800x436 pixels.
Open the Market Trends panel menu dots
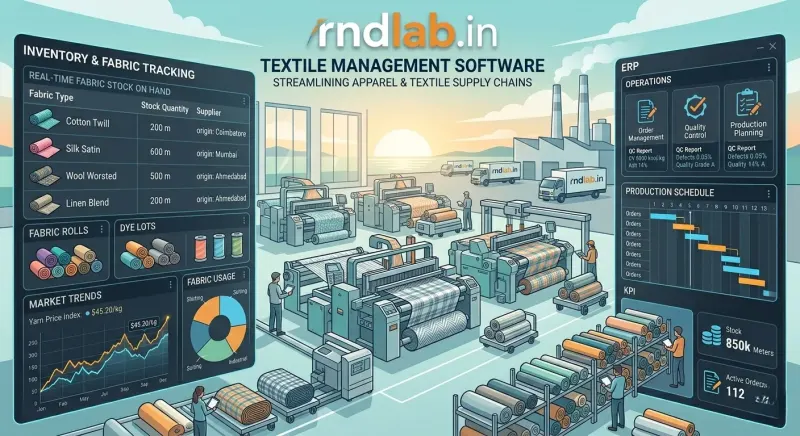(x=170, y=286)
